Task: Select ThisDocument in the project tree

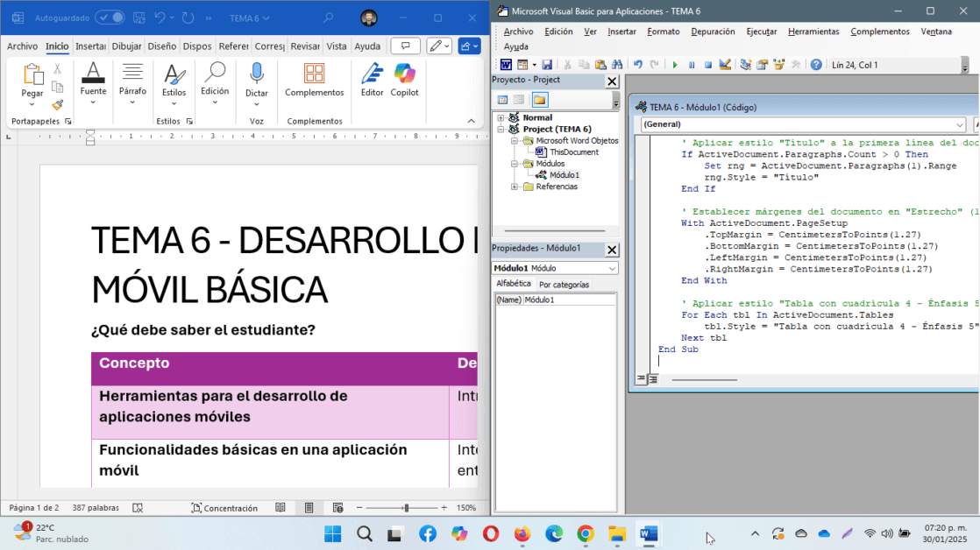Action: click(x=573, y=152)
